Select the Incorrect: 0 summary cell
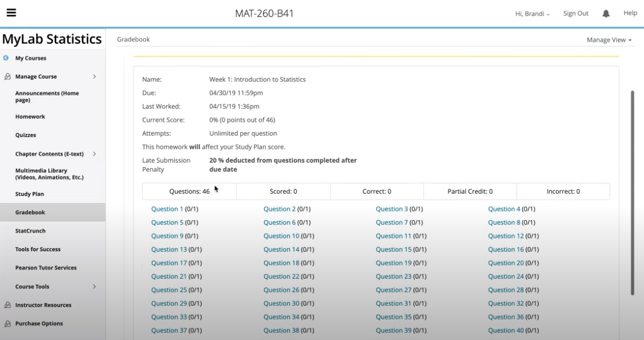This screenshot has height=340, width=644. [563, 191]
